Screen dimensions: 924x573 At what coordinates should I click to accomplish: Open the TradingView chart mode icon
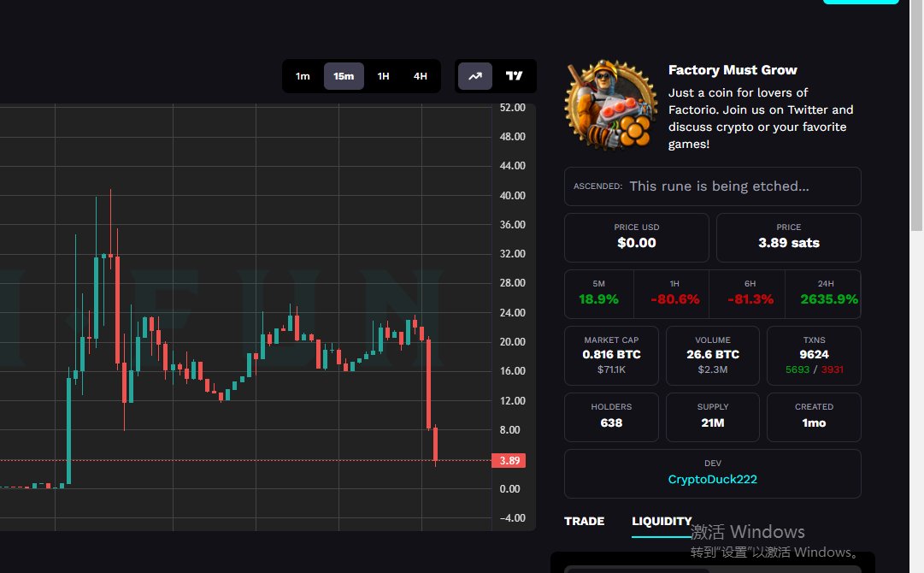click(x=515, y=76)
